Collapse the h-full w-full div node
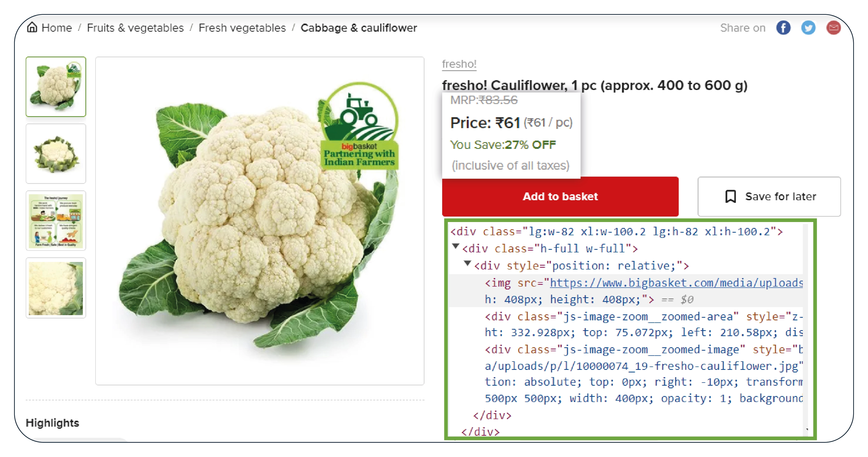The image size is (868, 457). (x=456, y=246)
